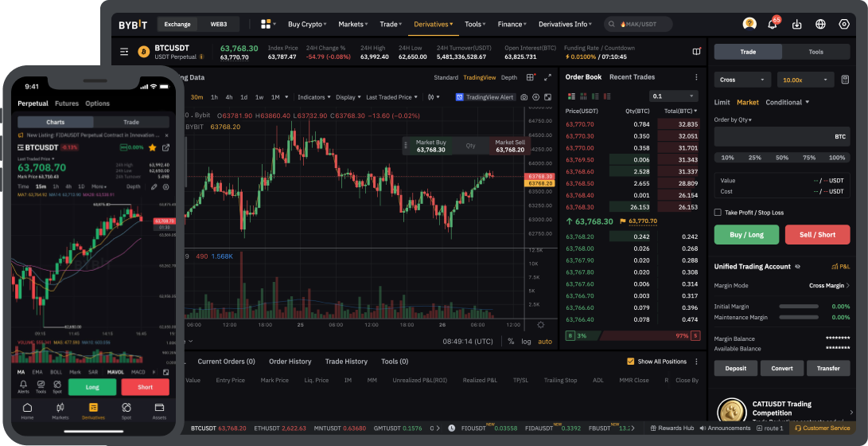Switch to Exchange mode toggle
868x446 pixels.
(177, 25)
